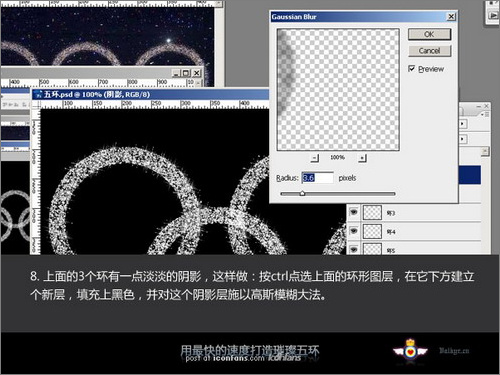The height and width of the screenshot is (375, 500).
Task: Open the layer Fill flyout arrow
Action: click(462, 139)
